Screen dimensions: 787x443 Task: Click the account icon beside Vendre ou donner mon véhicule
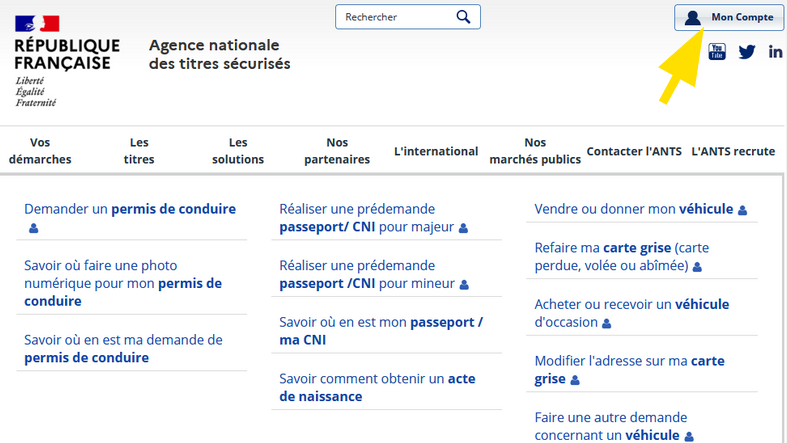[742, 210]
